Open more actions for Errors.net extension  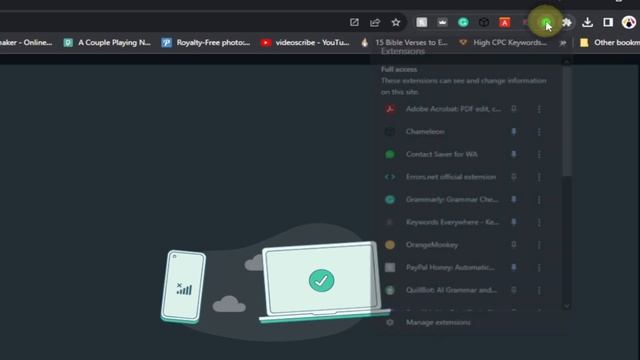pyautogui.click(x=539, y=177)
